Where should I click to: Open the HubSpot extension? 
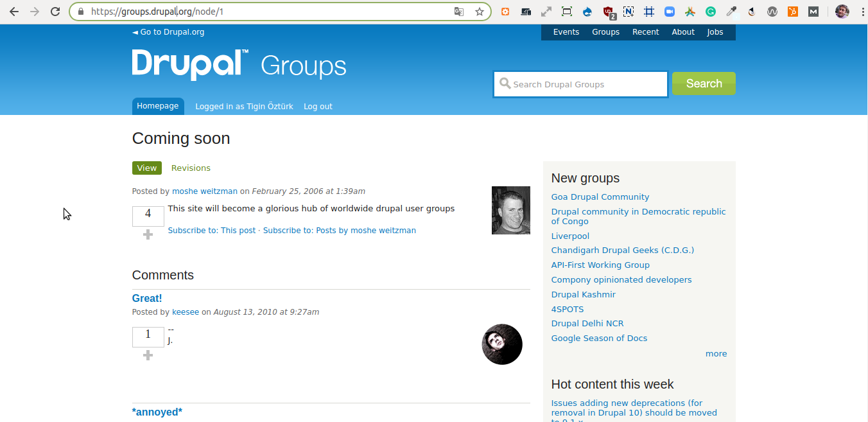click(x=793, y=12)
